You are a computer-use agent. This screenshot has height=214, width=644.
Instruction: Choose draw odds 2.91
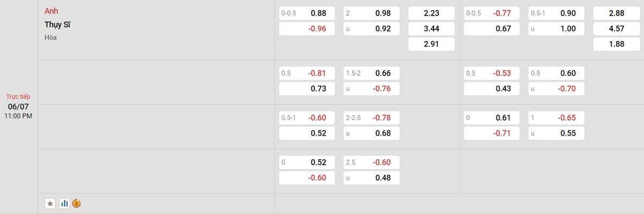(x=431, y=44)
